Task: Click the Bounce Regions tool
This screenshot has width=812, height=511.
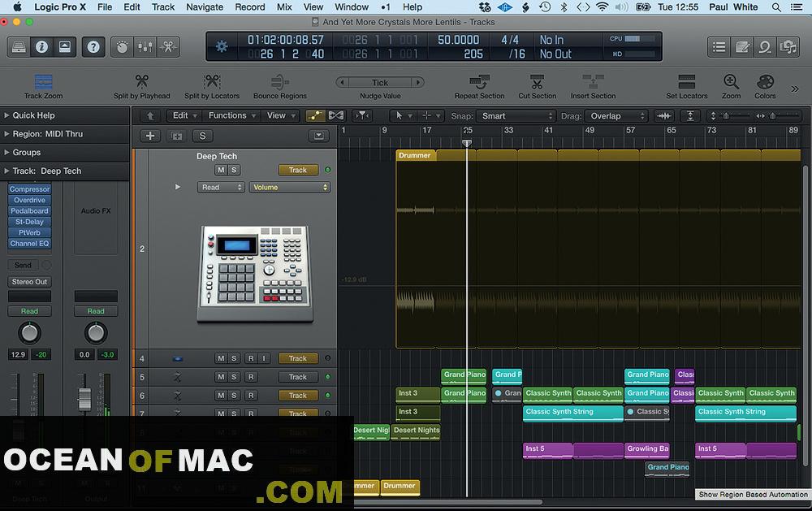Action: click(280, 86)
